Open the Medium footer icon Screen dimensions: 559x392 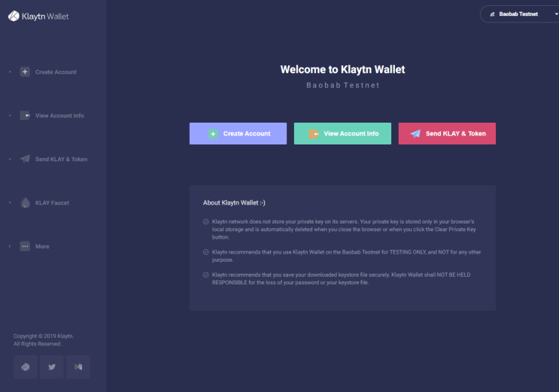[78, 366]
